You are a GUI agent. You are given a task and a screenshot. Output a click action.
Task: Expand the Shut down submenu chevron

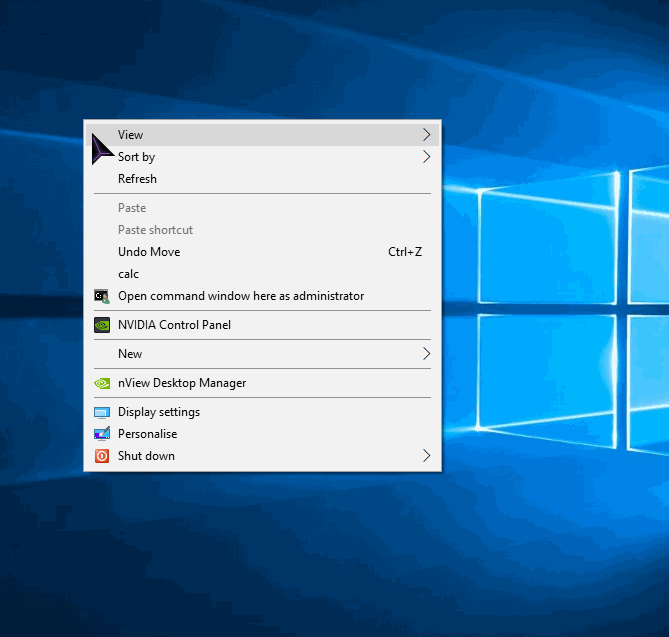tap(426, 456)
